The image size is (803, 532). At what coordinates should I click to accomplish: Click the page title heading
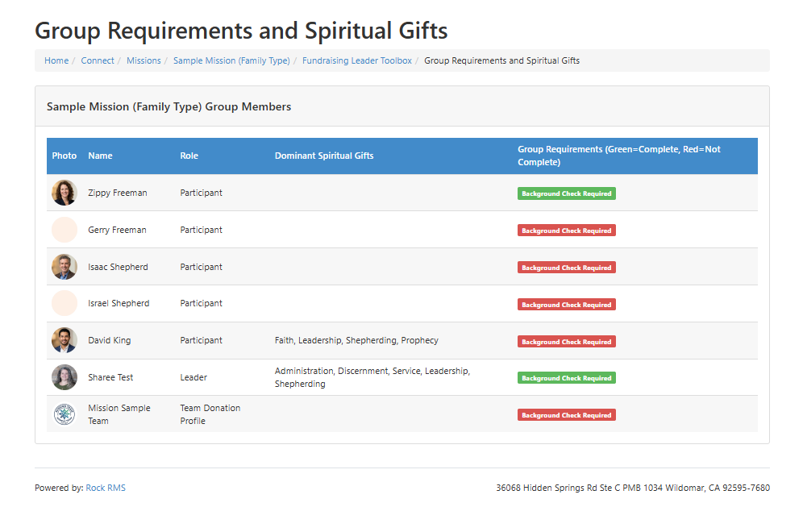pos(241,31)
